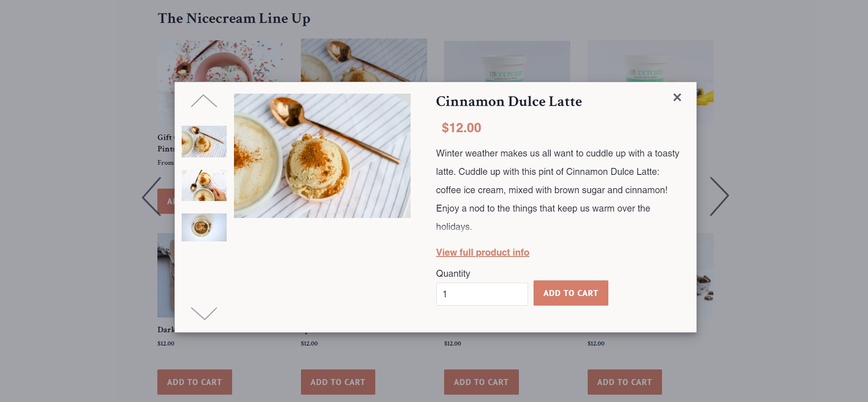Go to next product with right arrow

[719, 196]
